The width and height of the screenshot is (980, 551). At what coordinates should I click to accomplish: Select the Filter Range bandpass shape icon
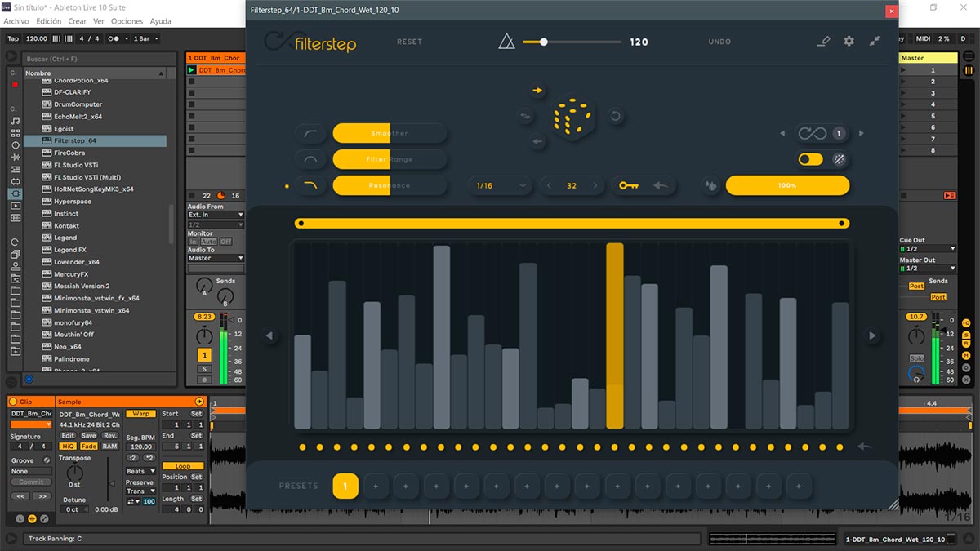tap(311, 159)
